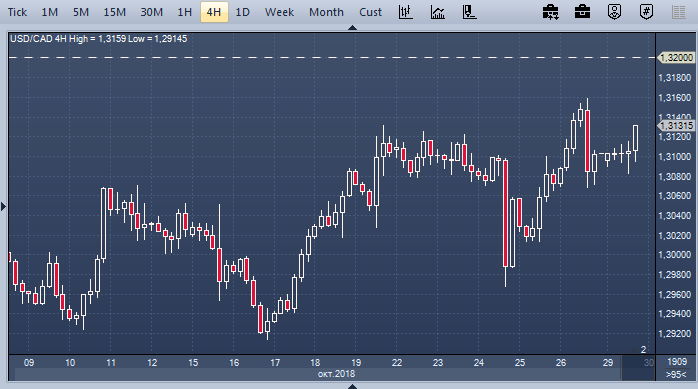This screenshot has width=698, height=389.
Task: Click the date label 09 on time axis
Action: click(29, 363)
